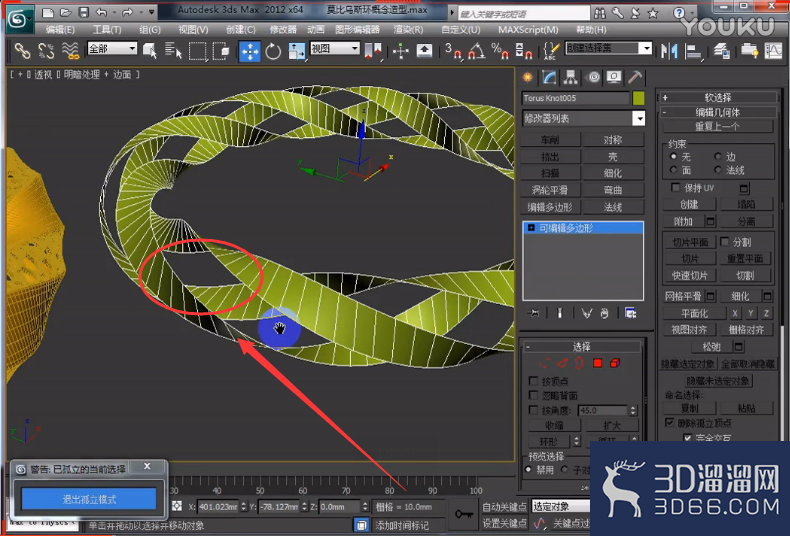Select Polygon sub-object level red square
The width and height of the screenshot is (790, 536).
[x=598, y=363]
